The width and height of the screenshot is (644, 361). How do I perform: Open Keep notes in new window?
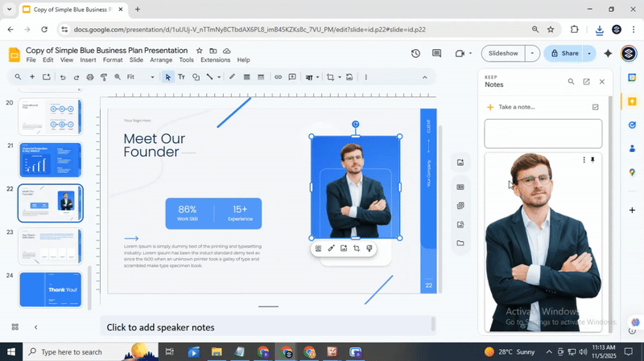point(586,82)
